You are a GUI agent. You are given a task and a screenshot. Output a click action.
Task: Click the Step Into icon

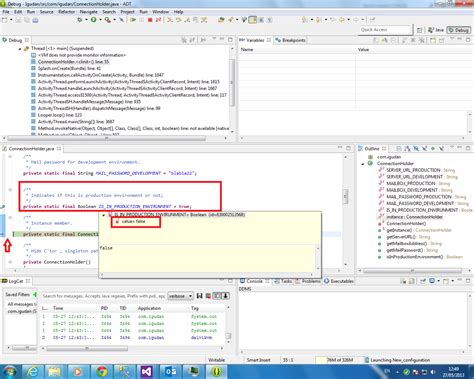(170, 20)
